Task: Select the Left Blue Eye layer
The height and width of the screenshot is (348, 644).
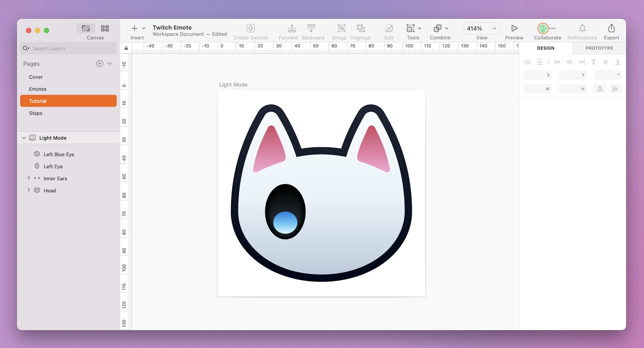Action: click(59, 154)
